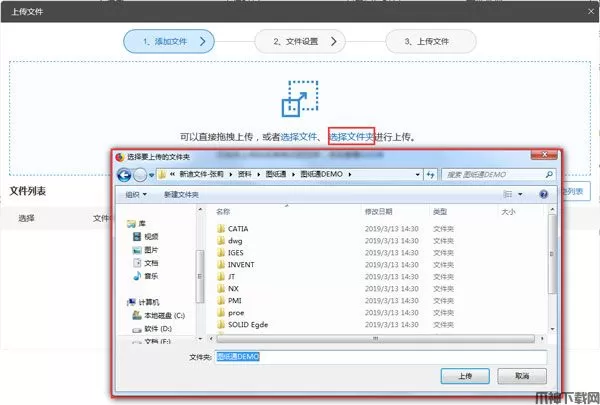Click 选择 column header in 文件列表
600x405 pixels.
coord(26,218)
